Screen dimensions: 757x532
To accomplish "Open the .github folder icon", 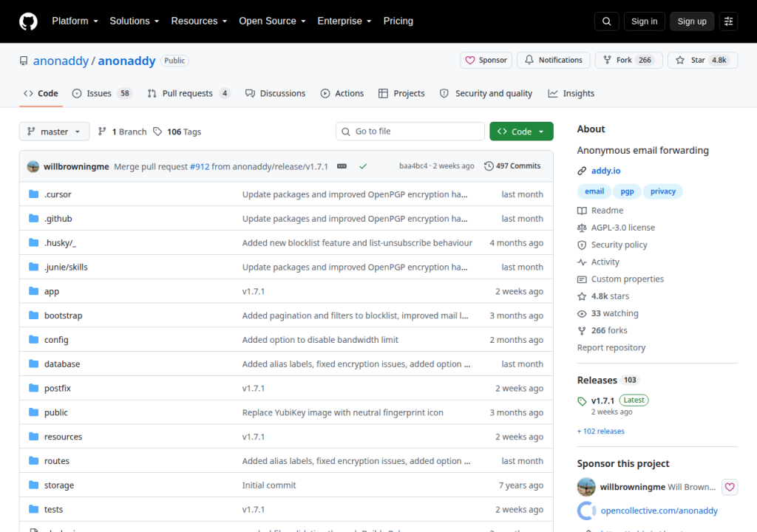I will pyautogui.click(x=33, y=218).
